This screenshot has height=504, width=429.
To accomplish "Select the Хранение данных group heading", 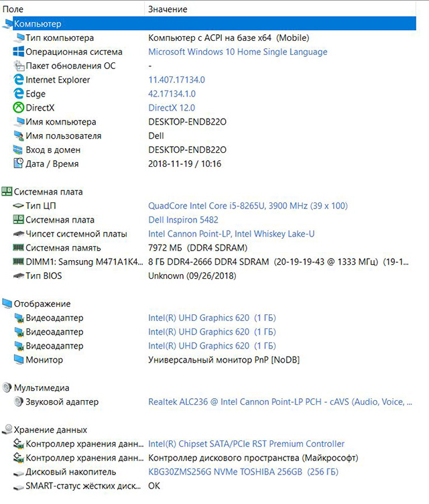I will click(50, 430).
